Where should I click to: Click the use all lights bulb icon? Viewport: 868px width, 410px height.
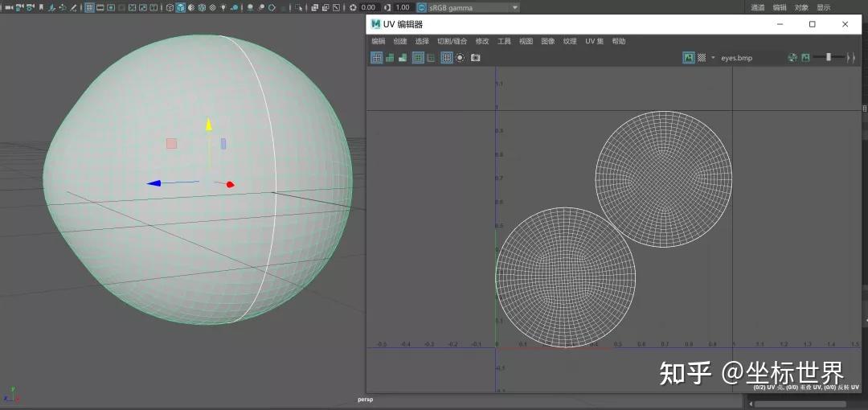(x=223, y=7)
